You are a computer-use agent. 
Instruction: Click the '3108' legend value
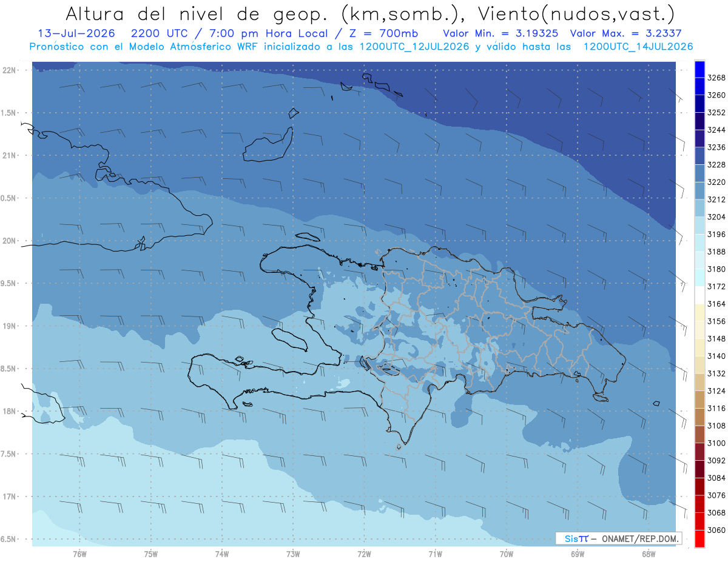point(716,426)
